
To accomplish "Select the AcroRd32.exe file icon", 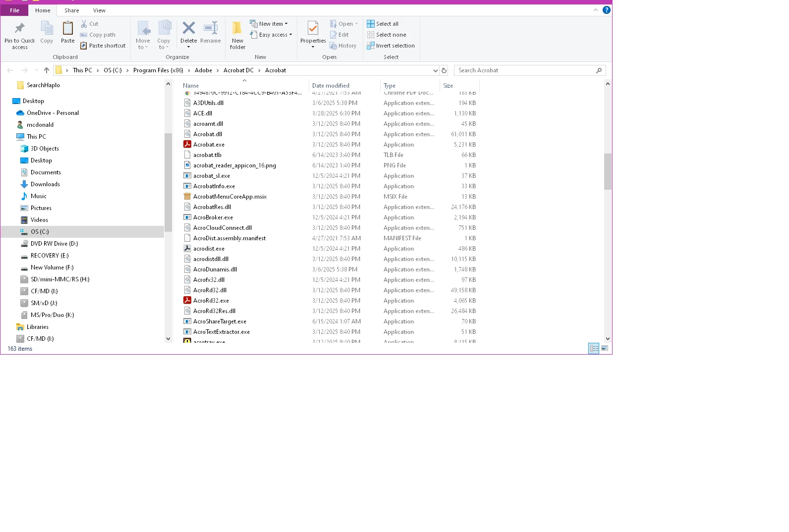I will pyautogui.click(x=187, y=300).
